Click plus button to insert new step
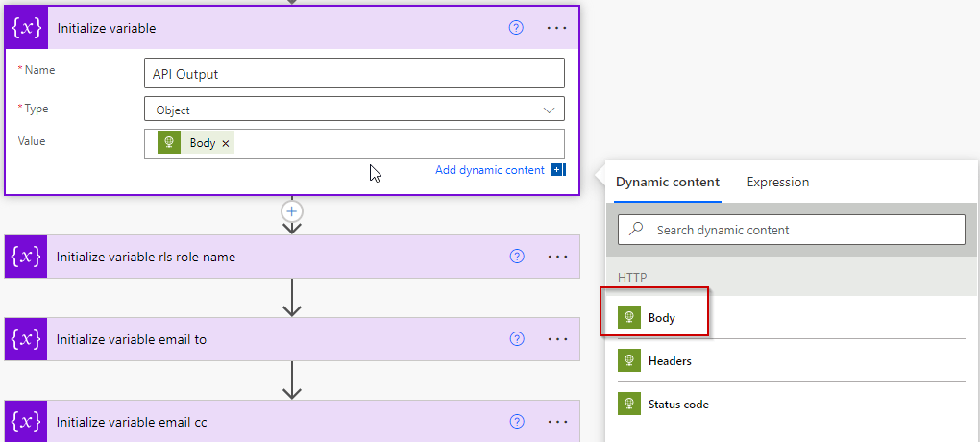980x442 pixels. (292, 210)
